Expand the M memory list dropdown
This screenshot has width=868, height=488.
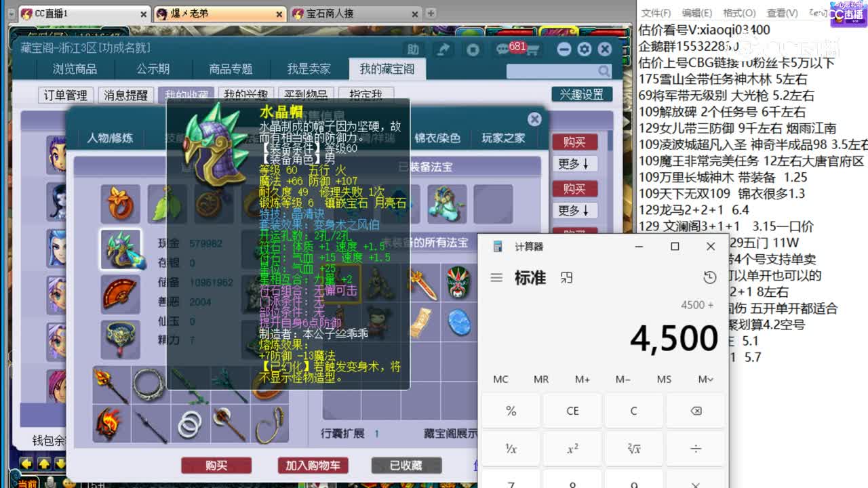pyautogui.click(x=705, y=379)
